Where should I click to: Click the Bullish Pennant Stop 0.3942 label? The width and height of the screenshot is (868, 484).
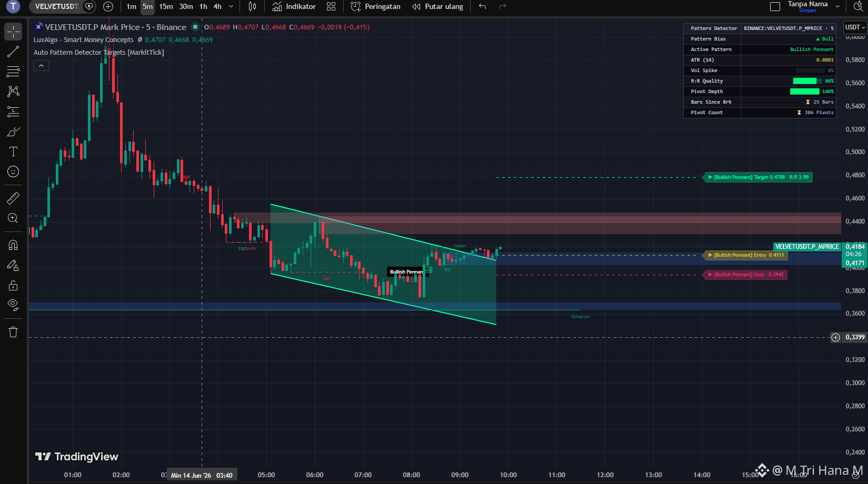745,275
